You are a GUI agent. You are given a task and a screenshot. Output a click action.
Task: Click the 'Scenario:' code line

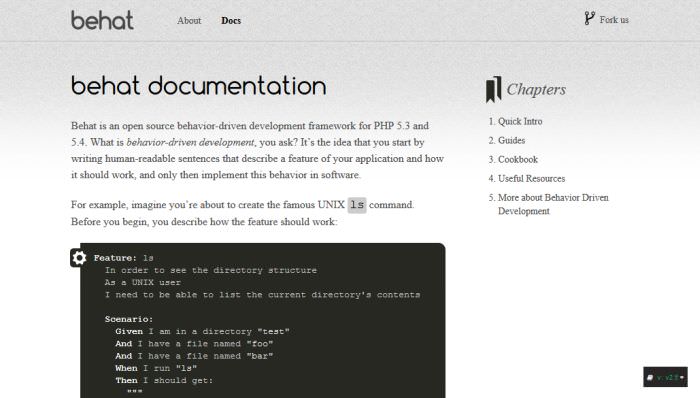pyautogui.click(x=129, y=319)
